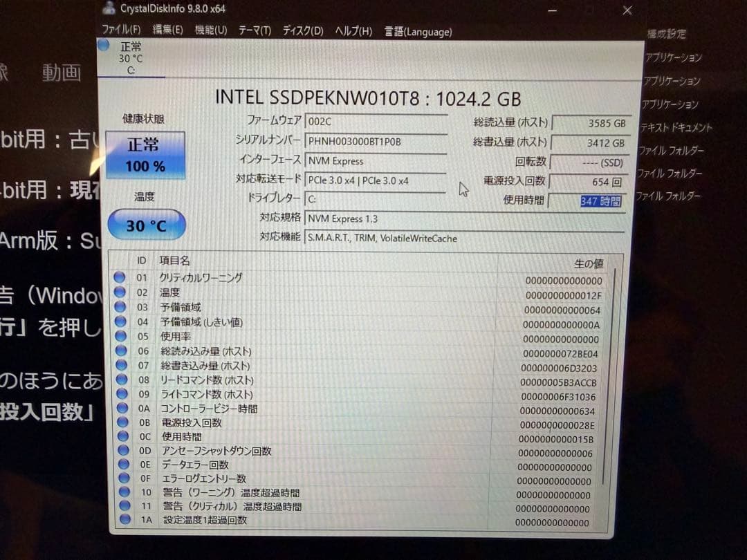
Task: Open the ファイル(F) menu
Action: click(x=121, y=30)
